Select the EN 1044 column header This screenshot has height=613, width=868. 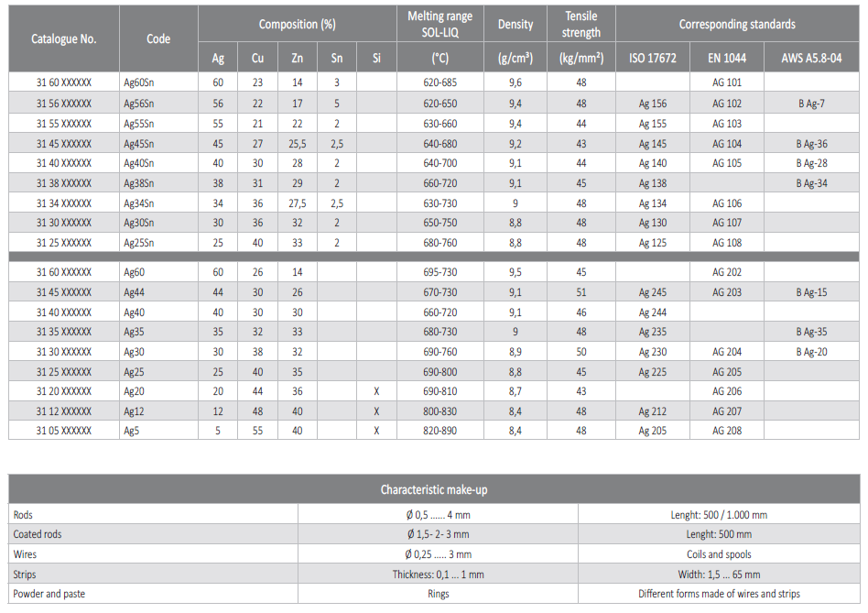[x=727, y=58]
